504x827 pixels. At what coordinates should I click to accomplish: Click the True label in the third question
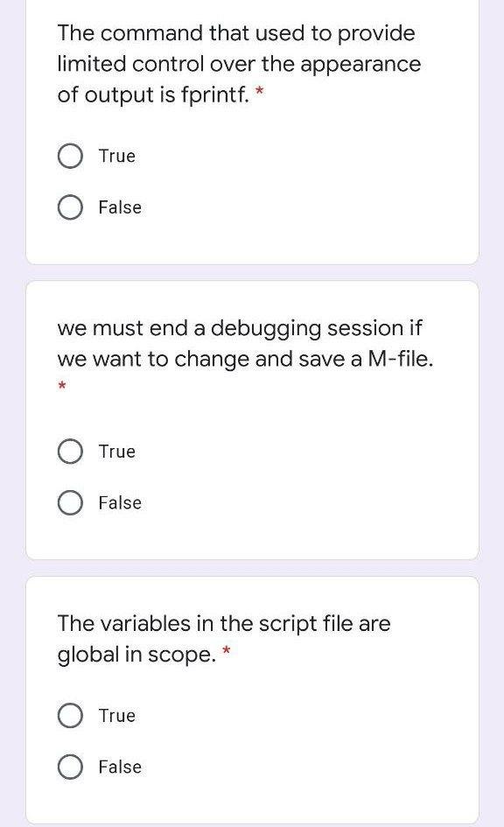(x=115, y=715)
